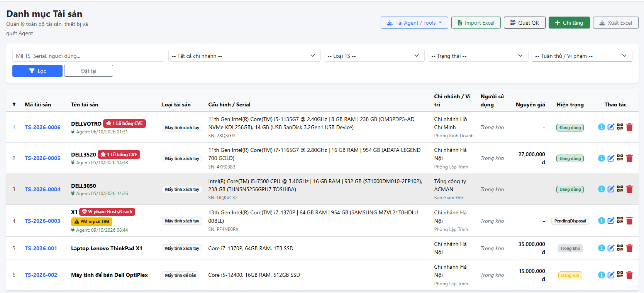Open info icon for TS-2026-0005 row
This screenshot has width=644, height=293.
pos(602,158)
